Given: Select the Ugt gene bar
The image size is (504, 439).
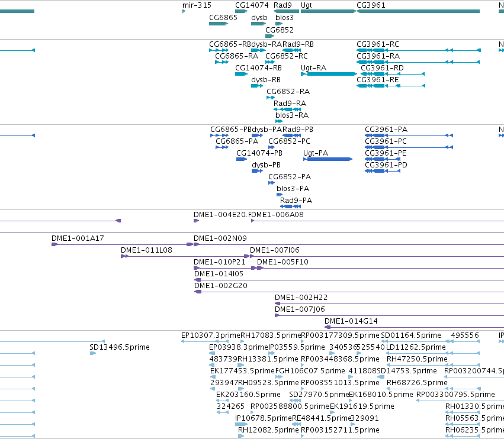Looking at the screenshot, I should 328,11.
